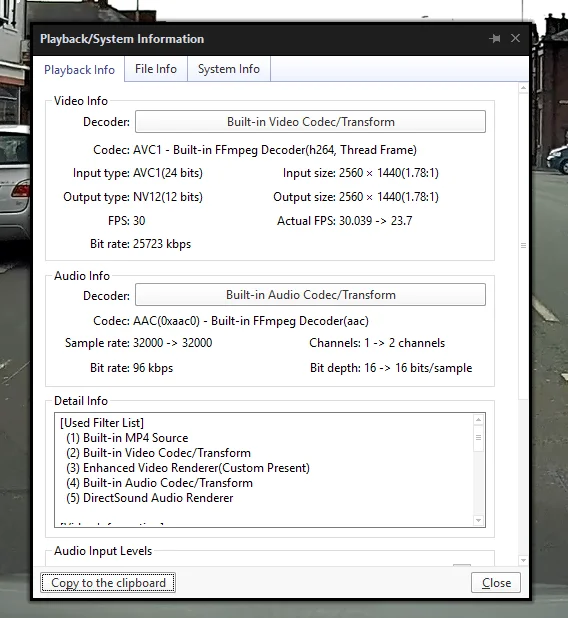This screenshot has width=568, height=618.
Task: Click the Enhanced Video Renderer filter line
Action: (x=188, y=468)
